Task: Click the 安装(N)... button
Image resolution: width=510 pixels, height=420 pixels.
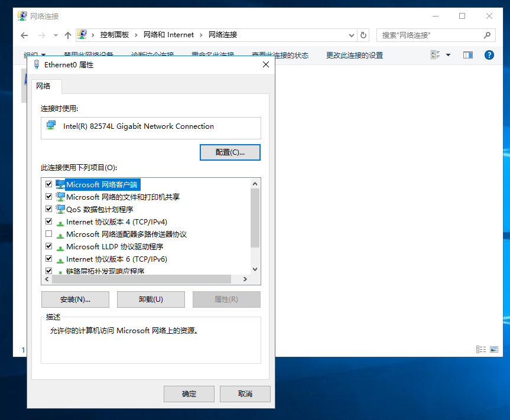Action: coord(76,299)
